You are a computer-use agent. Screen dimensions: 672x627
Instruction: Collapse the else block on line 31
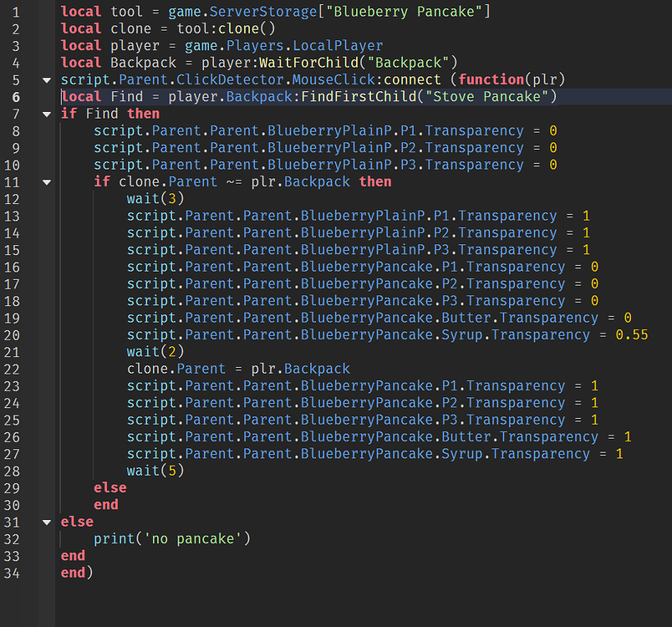pos(47,522)
